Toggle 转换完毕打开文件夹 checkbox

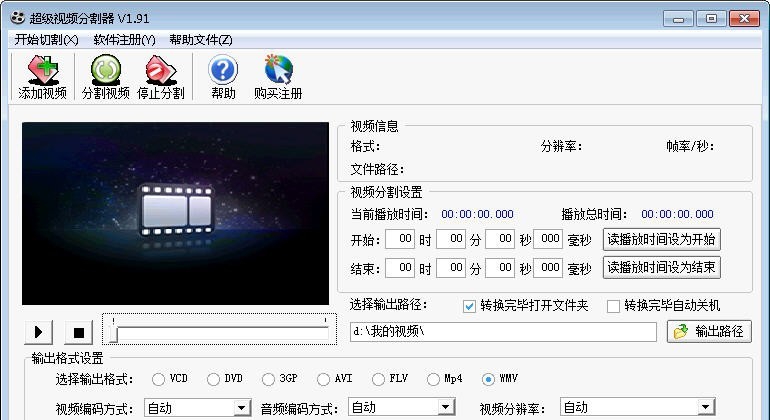(469, 307)
